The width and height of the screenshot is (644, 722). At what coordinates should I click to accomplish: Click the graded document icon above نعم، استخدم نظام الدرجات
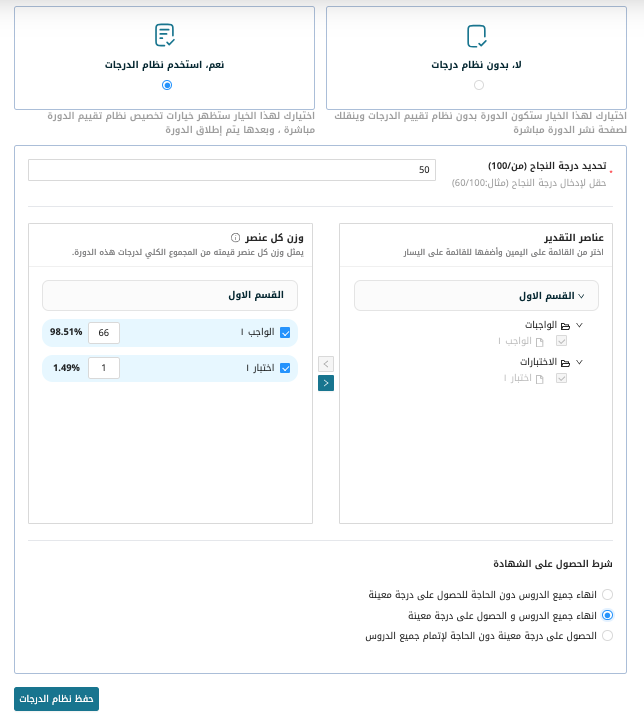pos(165,36)
